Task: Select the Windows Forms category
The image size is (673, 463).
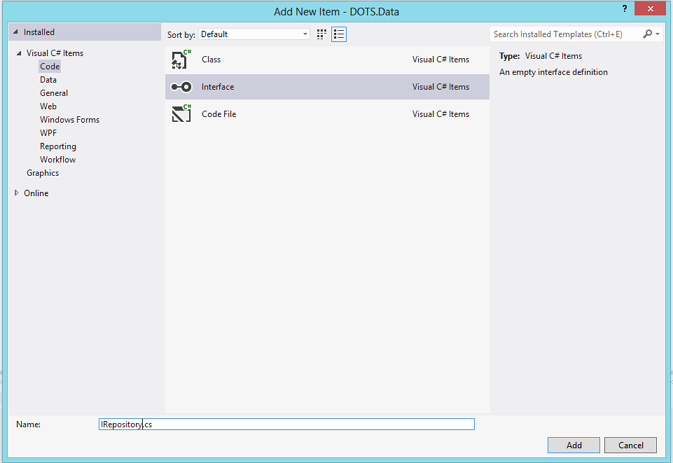Action: tap(70, 120)
